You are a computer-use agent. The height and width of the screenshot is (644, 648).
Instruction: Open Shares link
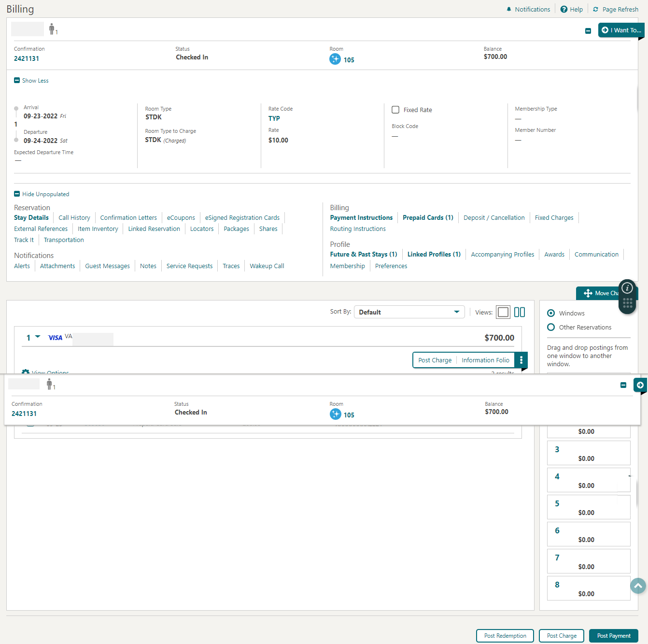pos(268,229)
